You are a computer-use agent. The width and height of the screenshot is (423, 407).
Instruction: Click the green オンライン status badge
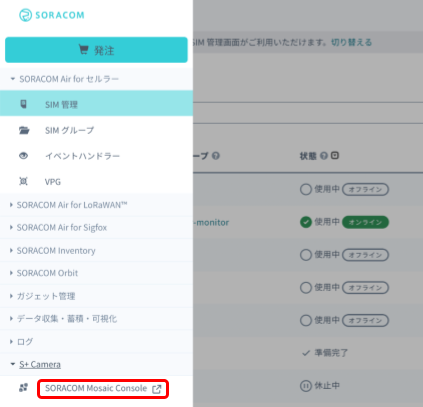(365, 222)
